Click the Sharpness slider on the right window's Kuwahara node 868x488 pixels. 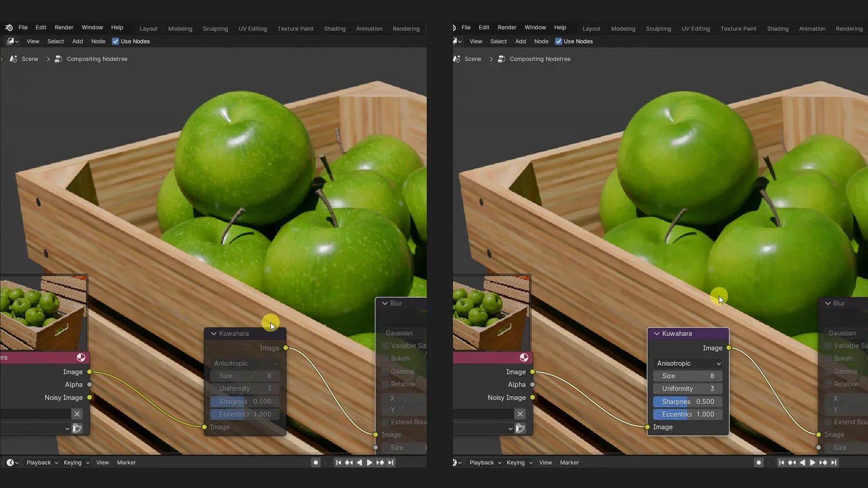tap(688, 402)
